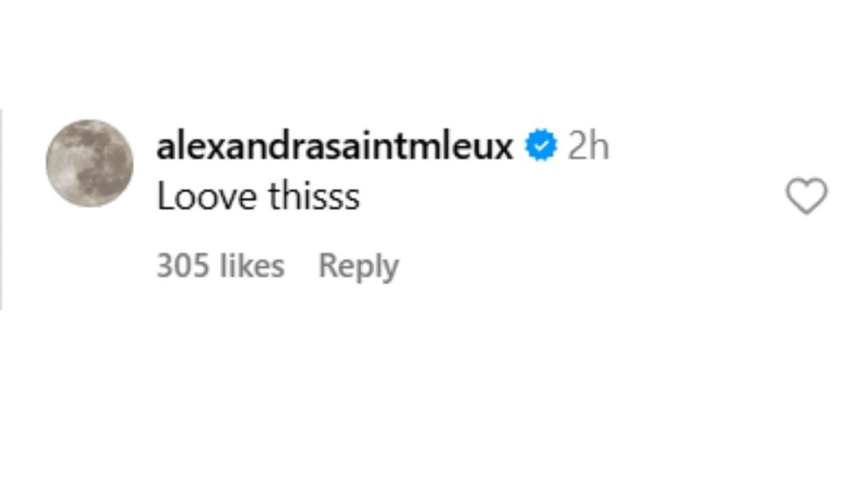Click 305 likes to see who liked
This screenshot has width=868, height=488.
[x=220, y=265]
